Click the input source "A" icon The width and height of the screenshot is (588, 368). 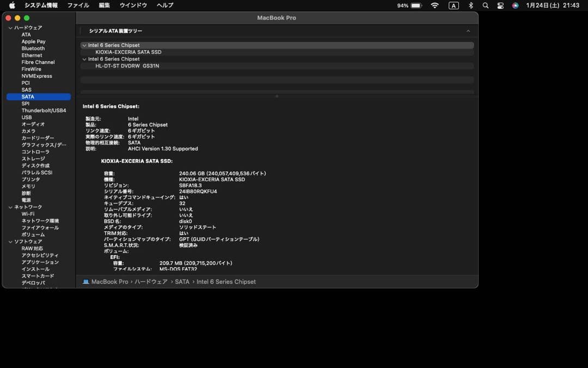click(454, 5)
